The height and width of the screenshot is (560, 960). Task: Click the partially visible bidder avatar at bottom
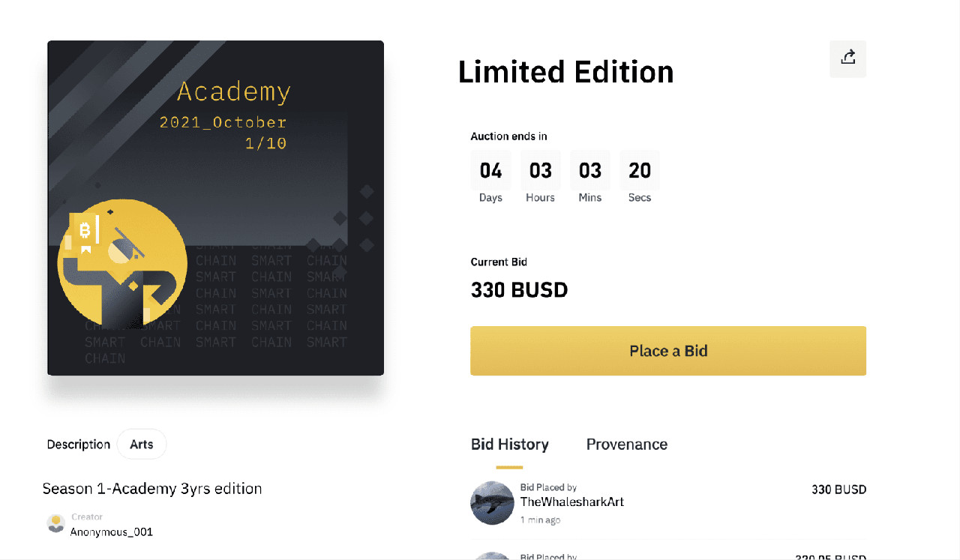tap(492, 556)
